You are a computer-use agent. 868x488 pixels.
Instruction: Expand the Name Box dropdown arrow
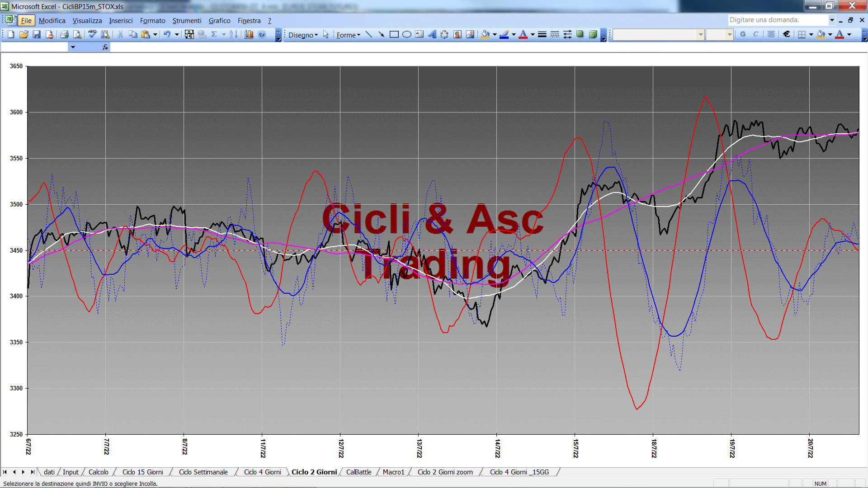point(73,47)
